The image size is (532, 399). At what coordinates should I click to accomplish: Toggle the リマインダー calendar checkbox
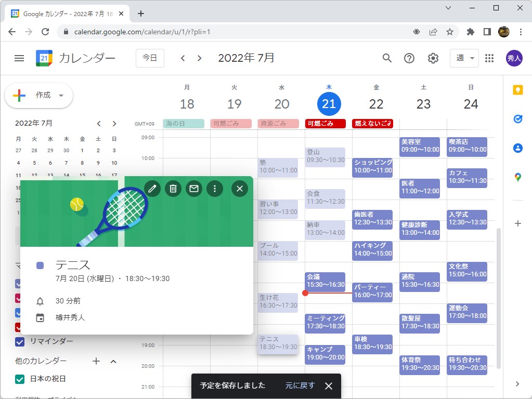click(20, 342)
